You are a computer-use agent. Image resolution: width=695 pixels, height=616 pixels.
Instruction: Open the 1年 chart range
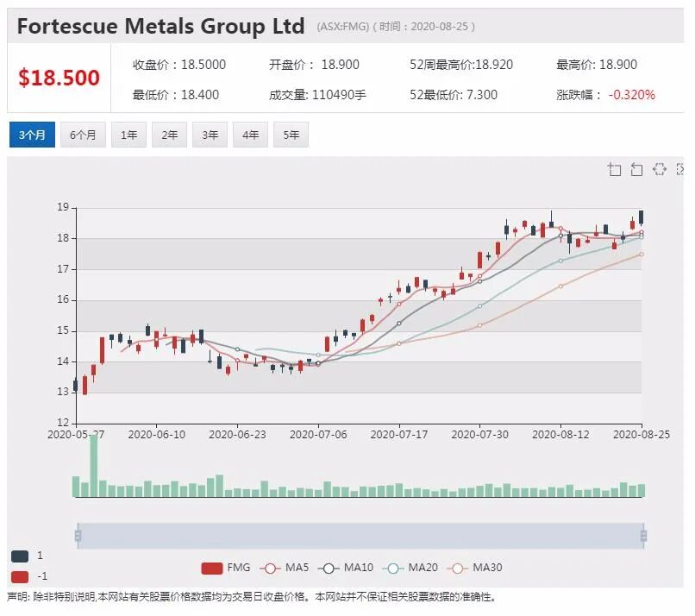(x=128, y=135)
